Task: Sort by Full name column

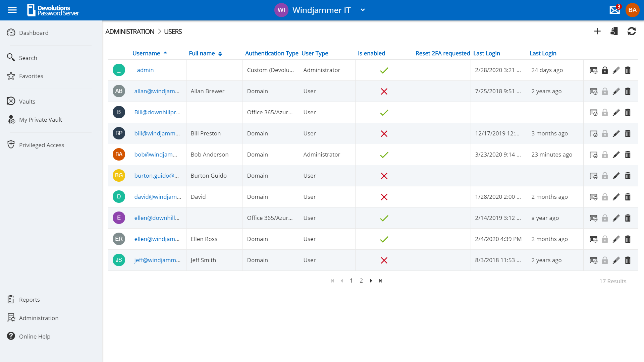Action: click(202, 53)
